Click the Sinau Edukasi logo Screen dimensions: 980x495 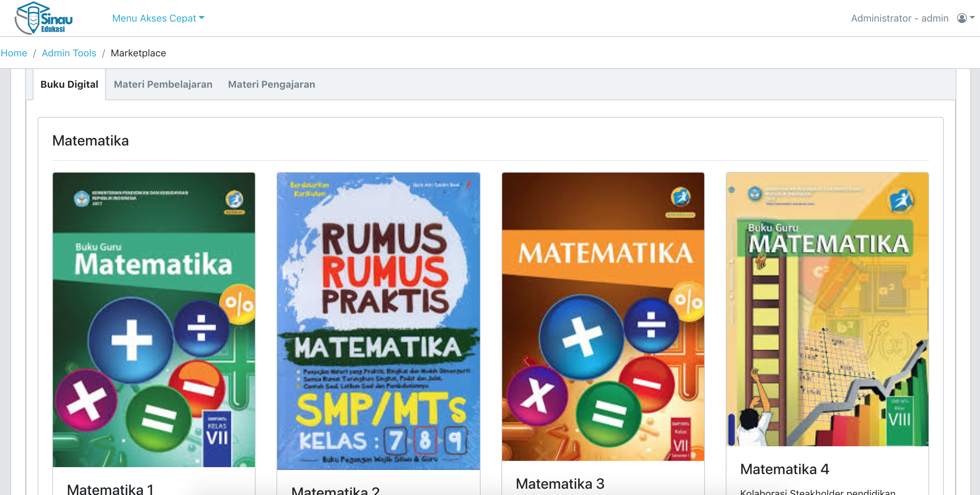click(44, 18)
